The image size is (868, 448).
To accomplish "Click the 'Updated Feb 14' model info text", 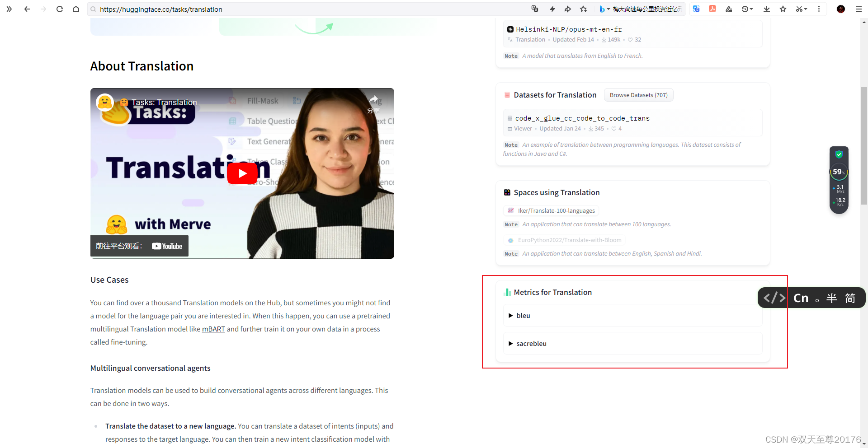I will [573, 40].
